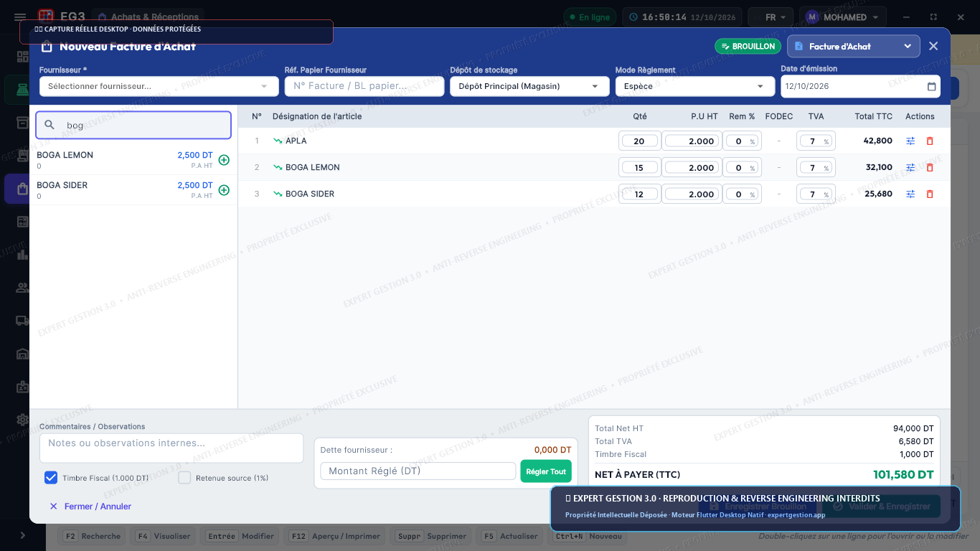Click the Régler Tout button
The image size is (980, 551).
coord(546,471)
